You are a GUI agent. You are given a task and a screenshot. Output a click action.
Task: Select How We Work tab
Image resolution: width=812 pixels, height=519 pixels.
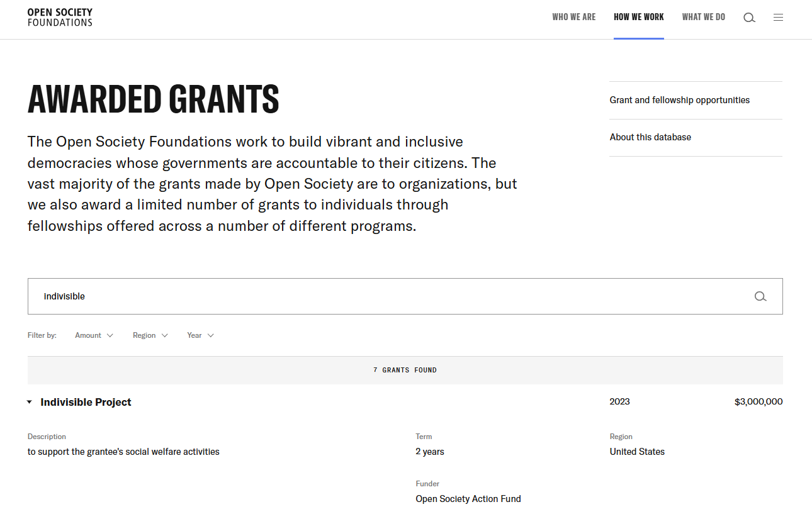[638, 17]
